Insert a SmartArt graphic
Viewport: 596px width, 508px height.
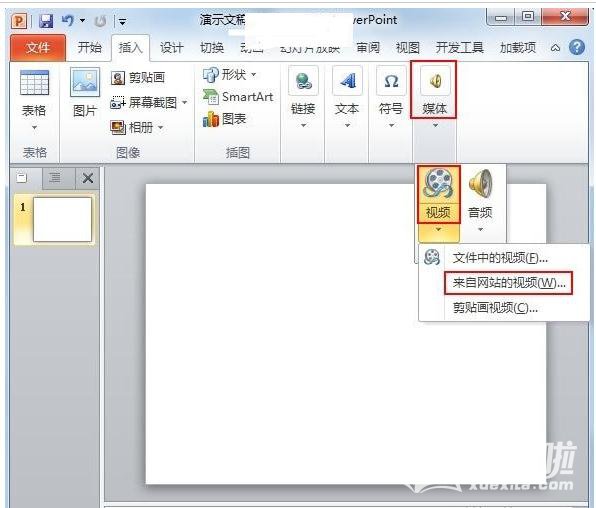tap(238, 97)
